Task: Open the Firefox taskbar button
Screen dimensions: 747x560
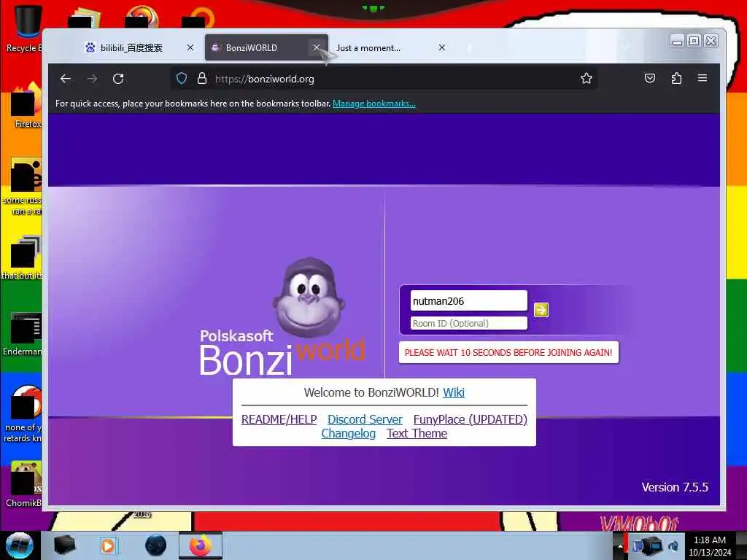Action: pyautogui.click(x=201, y=545)
